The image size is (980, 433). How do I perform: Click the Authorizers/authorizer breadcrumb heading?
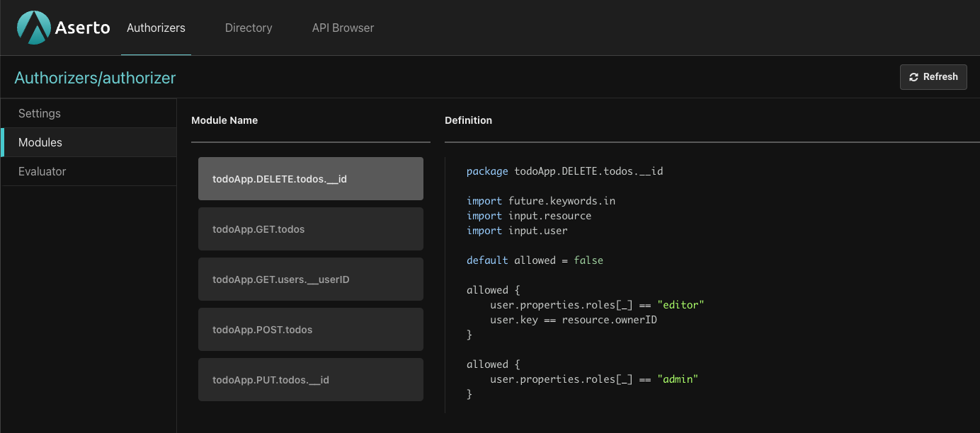[95, 78]
